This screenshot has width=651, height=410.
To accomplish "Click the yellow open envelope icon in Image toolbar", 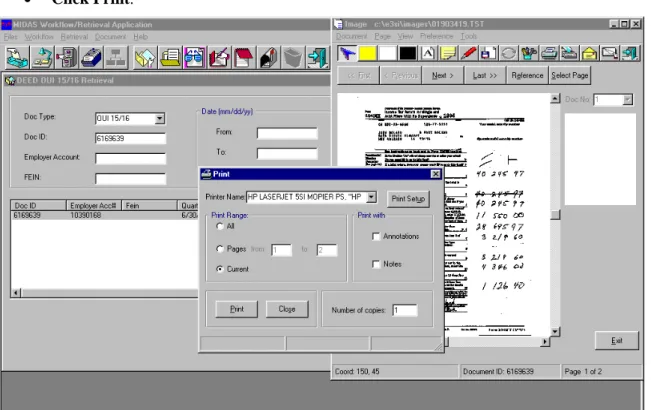I will click(x=590, y=53).
